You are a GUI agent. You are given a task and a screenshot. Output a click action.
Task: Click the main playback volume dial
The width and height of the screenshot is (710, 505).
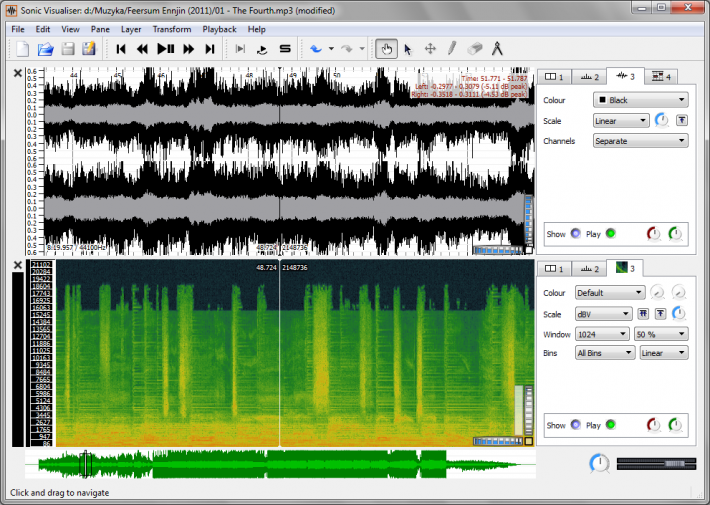pyautogui.click(x=600, y=463)
